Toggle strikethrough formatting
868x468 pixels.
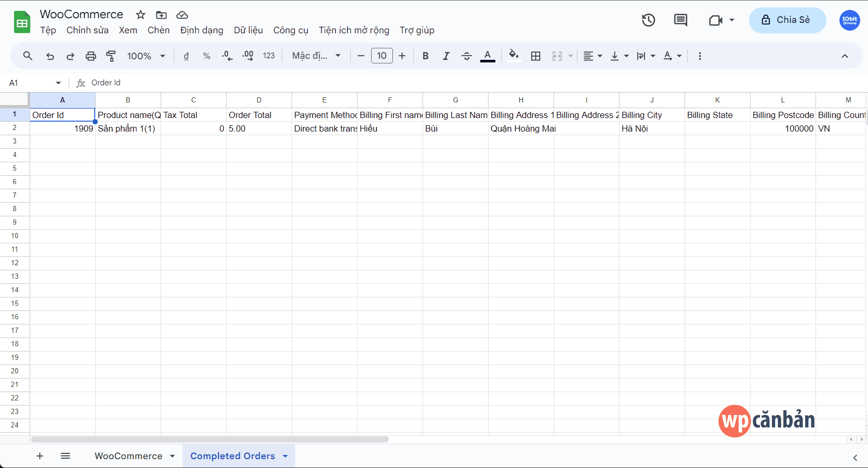(467, 56)
